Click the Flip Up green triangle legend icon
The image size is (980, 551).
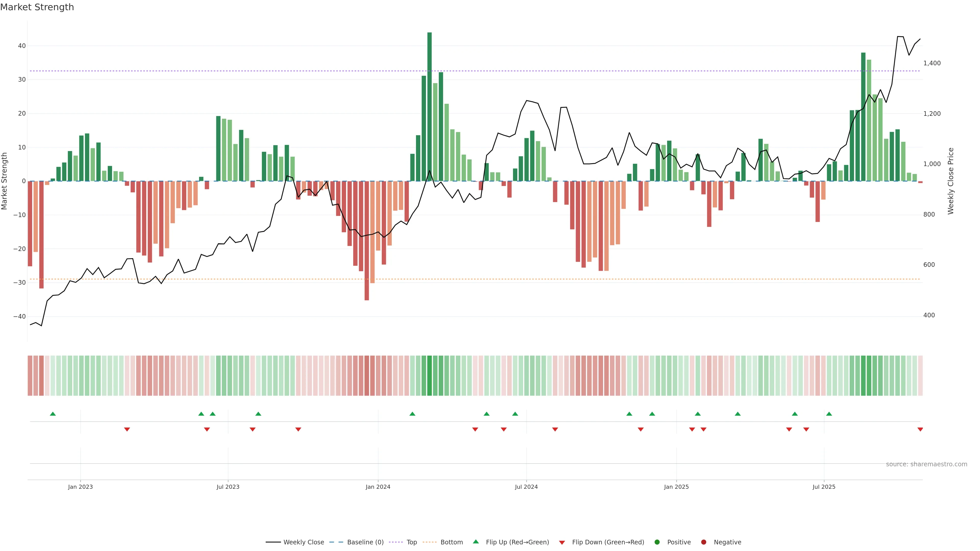[x=475, y=542]
